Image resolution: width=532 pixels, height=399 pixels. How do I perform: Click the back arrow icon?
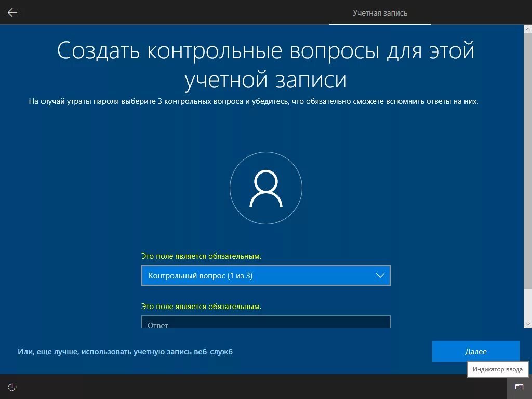point(12,12)
